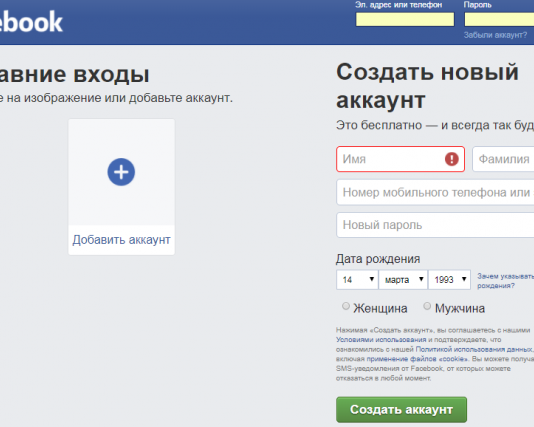Focus the Имя first name field
The image size is (534, 427).
point(400,159)
